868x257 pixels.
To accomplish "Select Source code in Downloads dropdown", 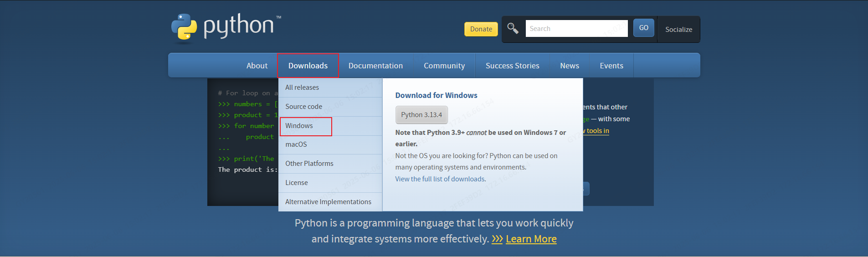I will pyautogui.click(x=330, y=107).
